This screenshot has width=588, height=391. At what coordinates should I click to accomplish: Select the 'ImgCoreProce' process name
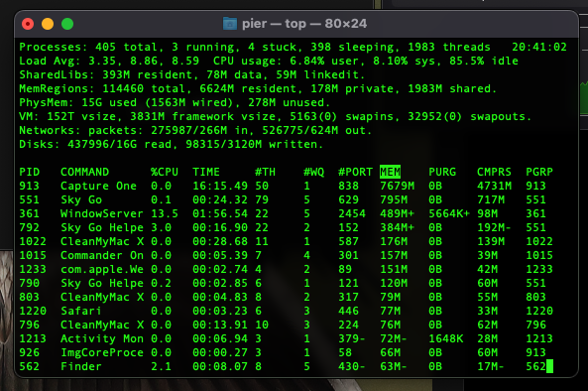(x=102, y=352)
